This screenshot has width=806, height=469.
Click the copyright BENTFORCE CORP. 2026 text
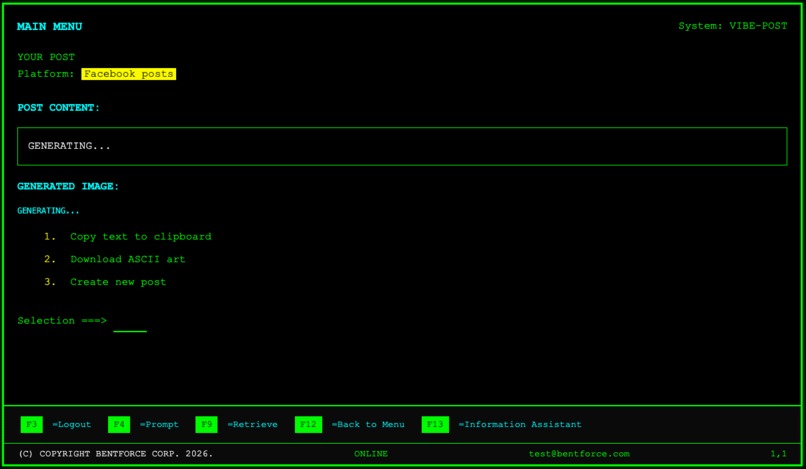pos(116,454)
